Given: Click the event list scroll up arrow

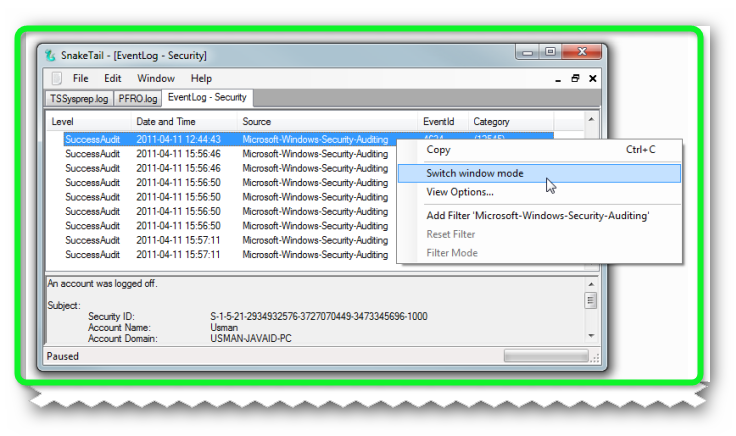Looking at the screenshot, I should [x=591, y=120].
